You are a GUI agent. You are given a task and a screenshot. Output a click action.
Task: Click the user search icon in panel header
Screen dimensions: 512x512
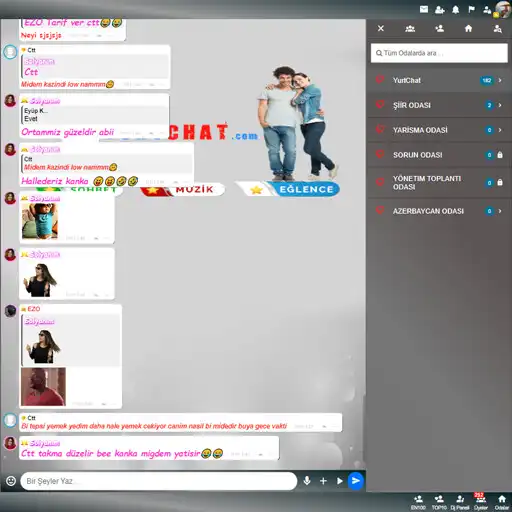point(497,29)
